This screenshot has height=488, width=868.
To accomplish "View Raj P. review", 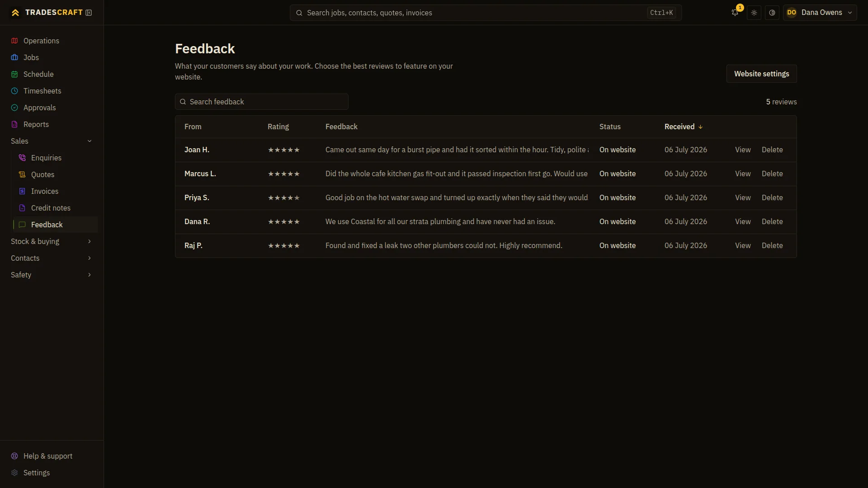I will tap(743, 245).
